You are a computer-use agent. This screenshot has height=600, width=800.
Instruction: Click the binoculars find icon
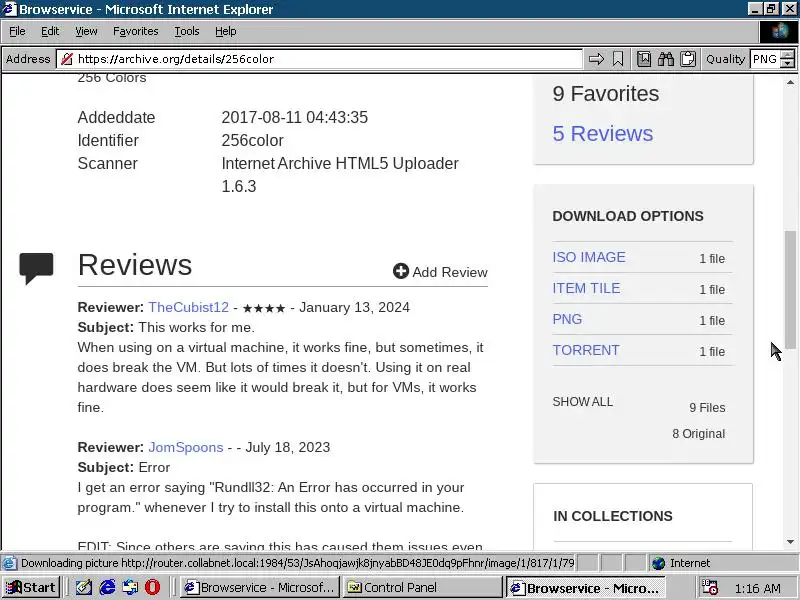(666, 59)
